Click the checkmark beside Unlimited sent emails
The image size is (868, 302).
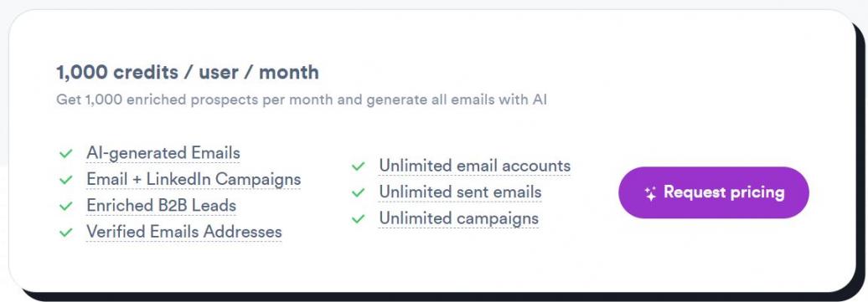coord(359,192)
